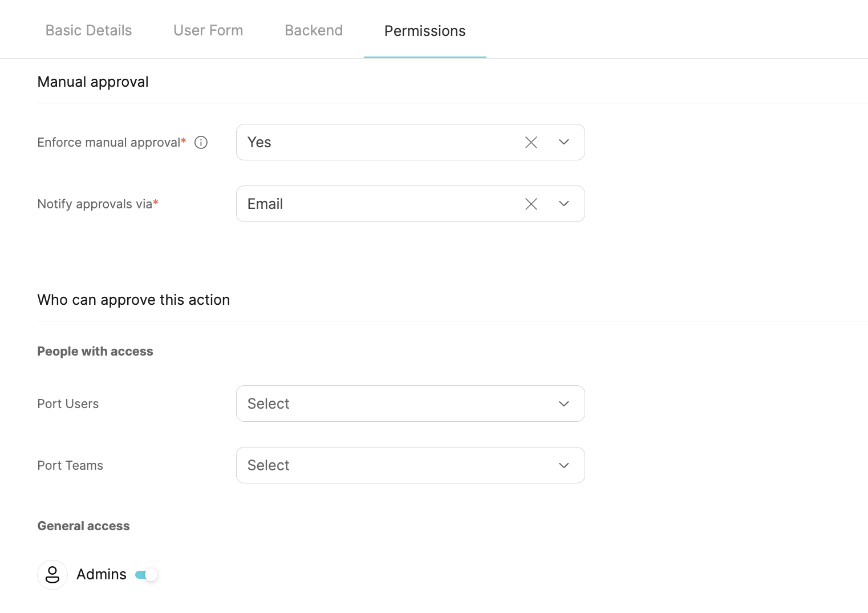
Task: Clear the 'Yes' selection with the X icon
Action: 531,143
